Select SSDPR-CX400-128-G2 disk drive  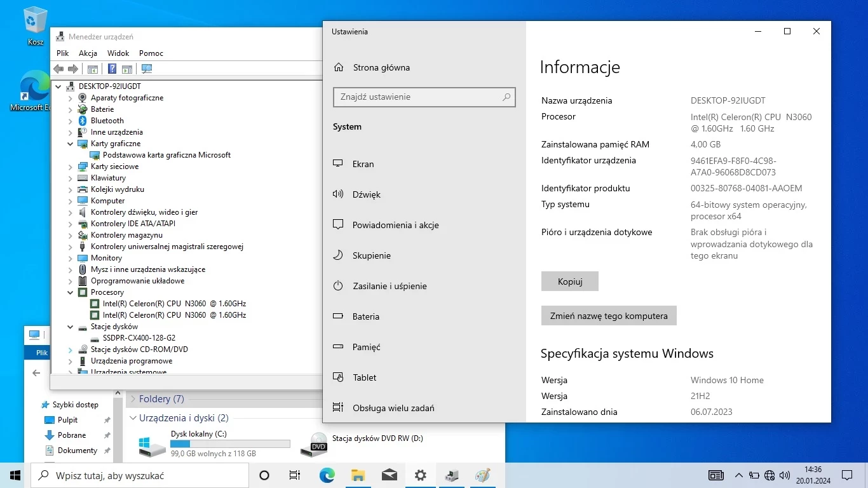[139, 338]
